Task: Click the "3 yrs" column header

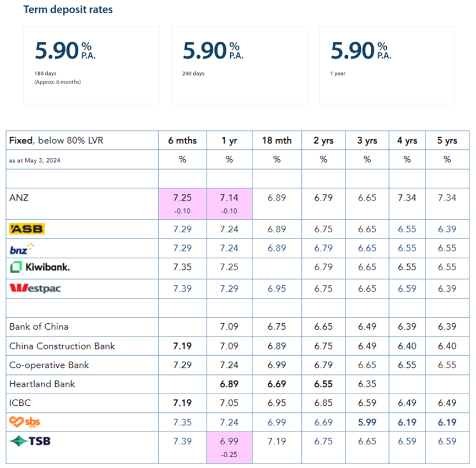Action: click(x=367, y=141)
